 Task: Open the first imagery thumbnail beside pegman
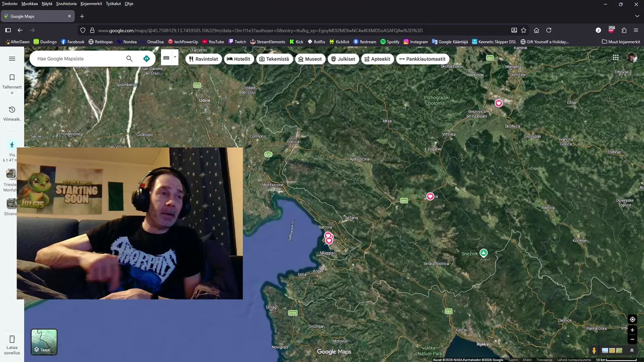pyautogui.click(x=605, y=350)
